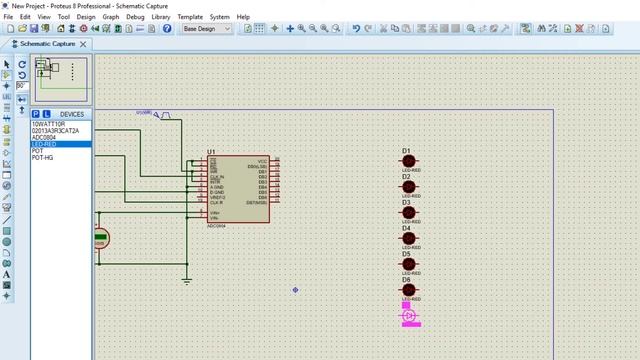Activate Component Mode tool
Screen dimensions: 640x360
[x=7, y=75]
